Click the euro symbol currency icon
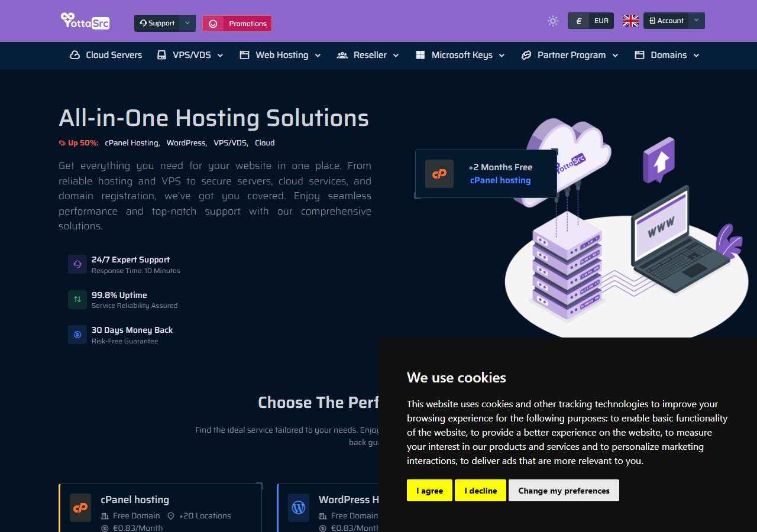 click(x=579, y=21)
